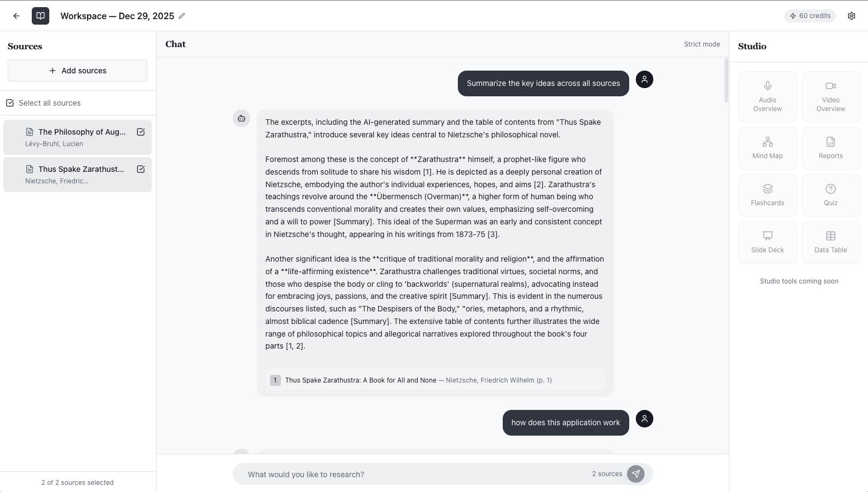This screenshot has height=492, width=868.
Task: Create a Video Overview
Action: (x=830, y=96)
